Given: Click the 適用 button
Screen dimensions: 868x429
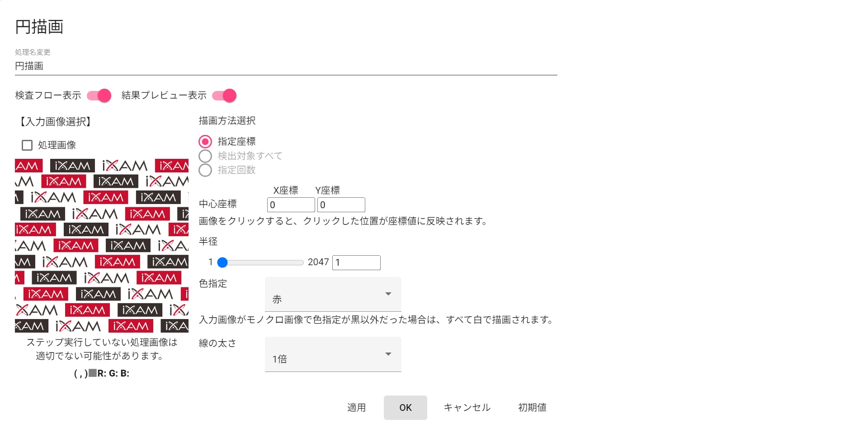Looking at the screenshot, I should (x=356, y=408).
